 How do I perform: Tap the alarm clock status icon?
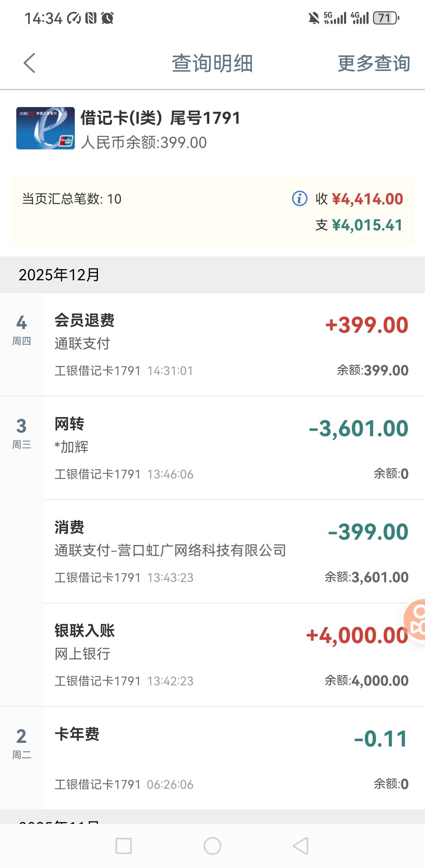pyautogui.click(x=107, y=18)
